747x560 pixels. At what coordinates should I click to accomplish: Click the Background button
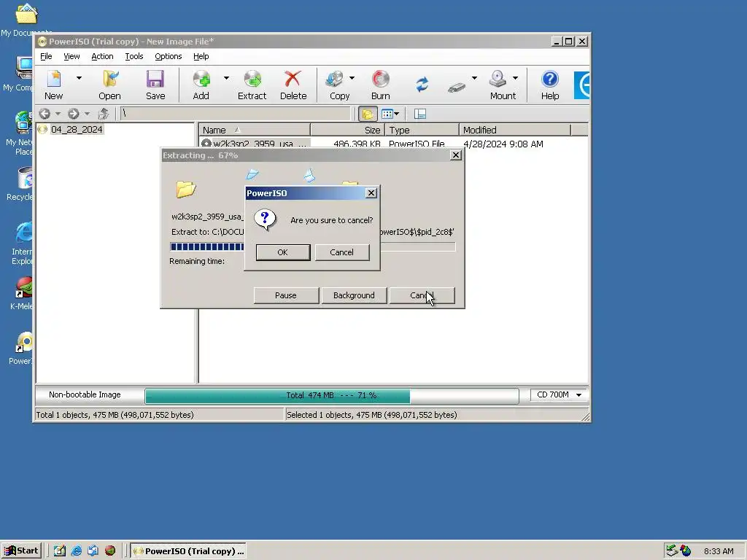(354, 295)
